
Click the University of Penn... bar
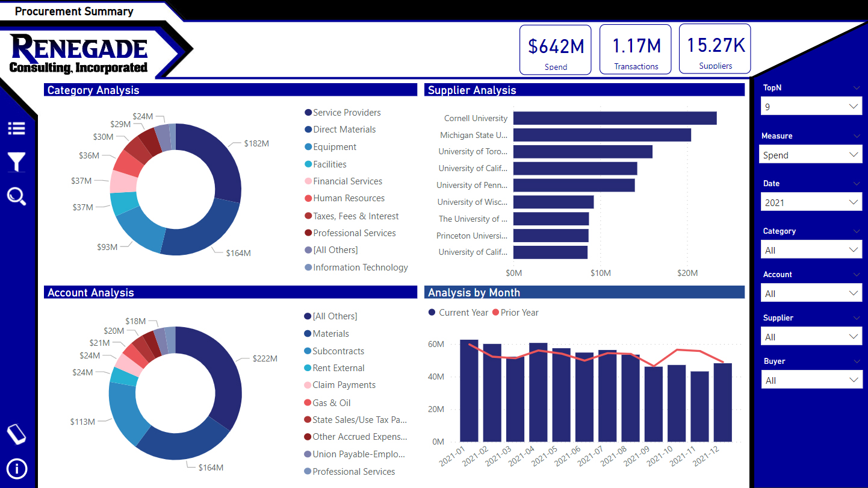pyautogui.click(x=574, y=185)
